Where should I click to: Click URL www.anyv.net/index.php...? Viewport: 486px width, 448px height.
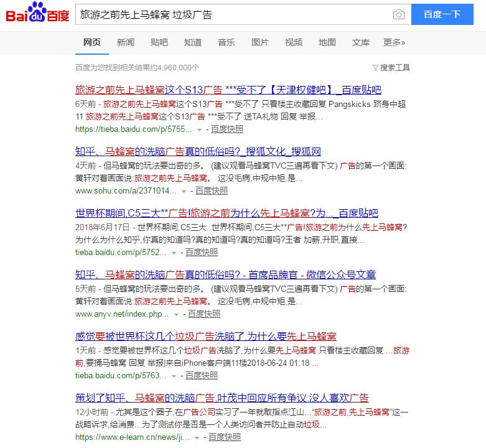pos(122,314)
